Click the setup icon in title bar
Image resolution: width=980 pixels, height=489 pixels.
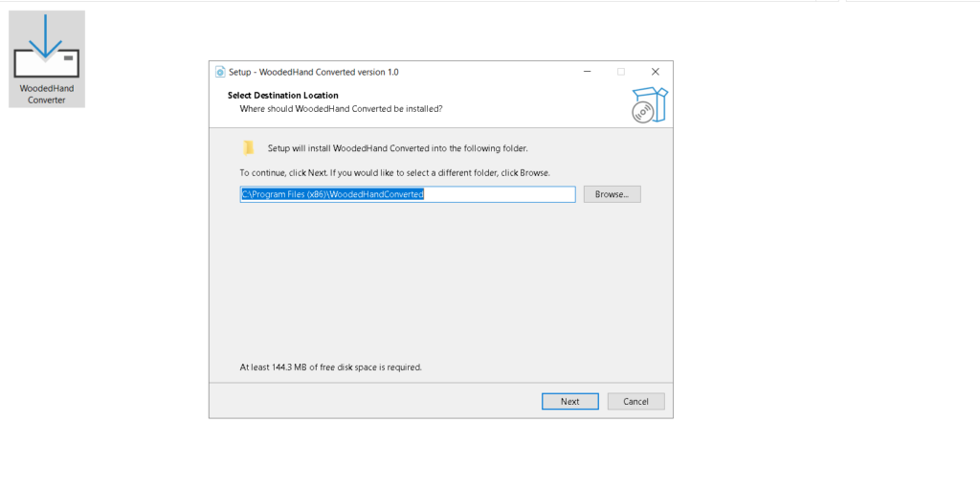(x=219, y=72)
